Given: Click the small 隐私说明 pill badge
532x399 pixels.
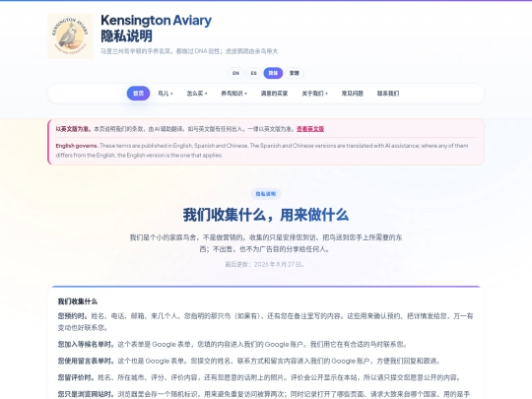Looking at the screenshot, I should [x=266, y=194].
